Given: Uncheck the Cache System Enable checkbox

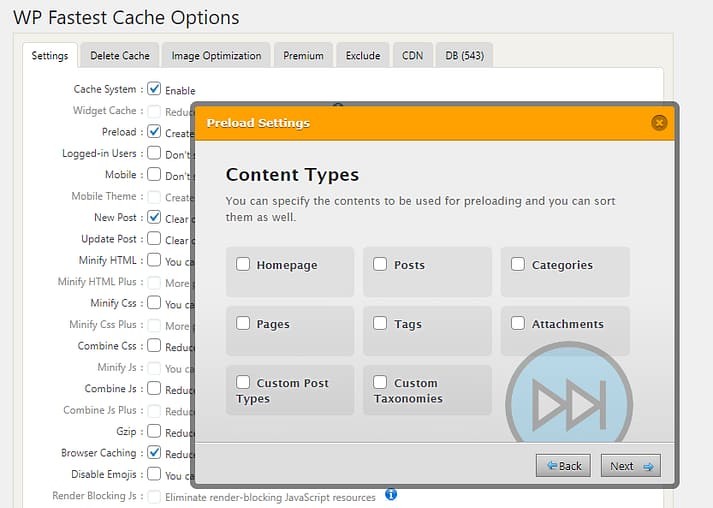Looking at the screenshot, I should 154,89.
